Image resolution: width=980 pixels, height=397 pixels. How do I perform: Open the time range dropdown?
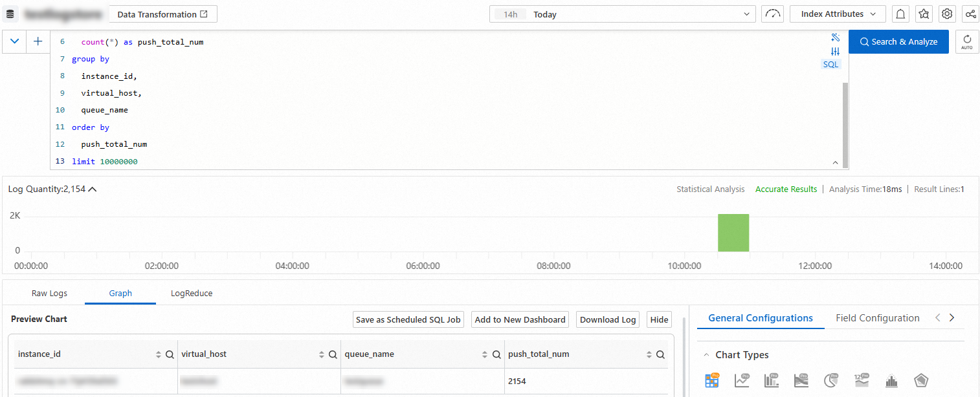[623, 14]
